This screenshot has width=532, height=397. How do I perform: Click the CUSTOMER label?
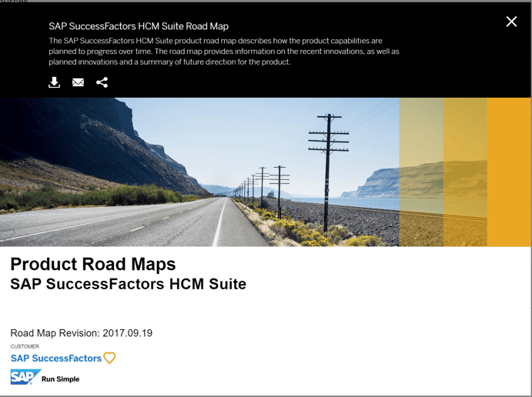point(25,346)
